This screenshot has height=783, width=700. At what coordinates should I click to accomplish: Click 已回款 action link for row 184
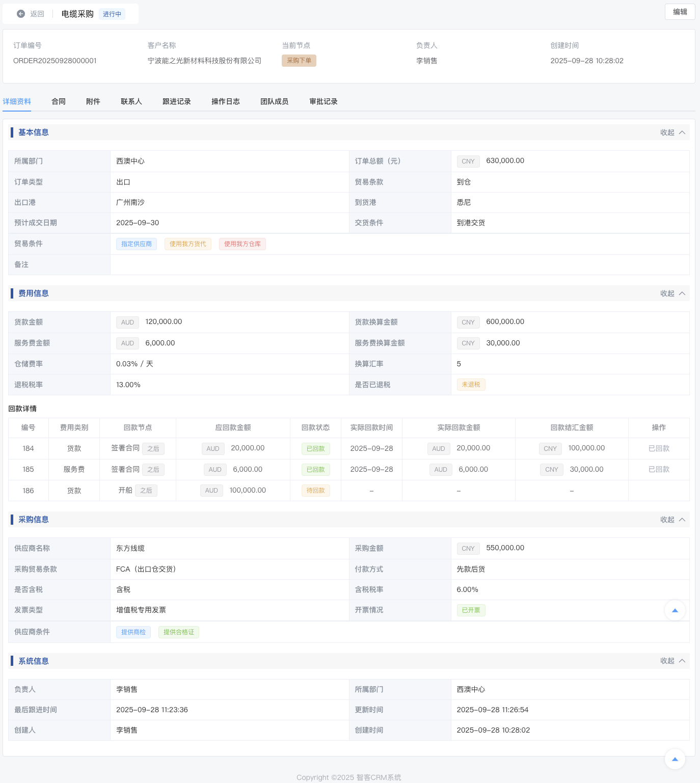coord(659,448)
